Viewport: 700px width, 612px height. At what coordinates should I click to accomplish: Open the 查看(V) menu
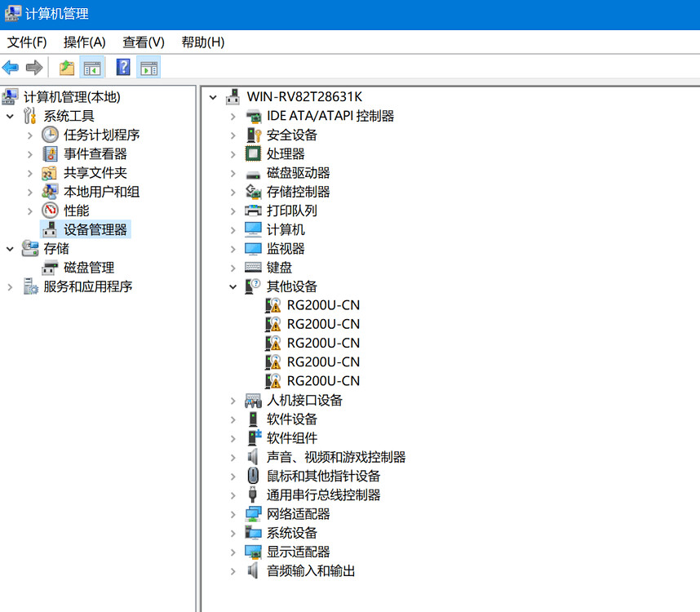tap(144, 42)
